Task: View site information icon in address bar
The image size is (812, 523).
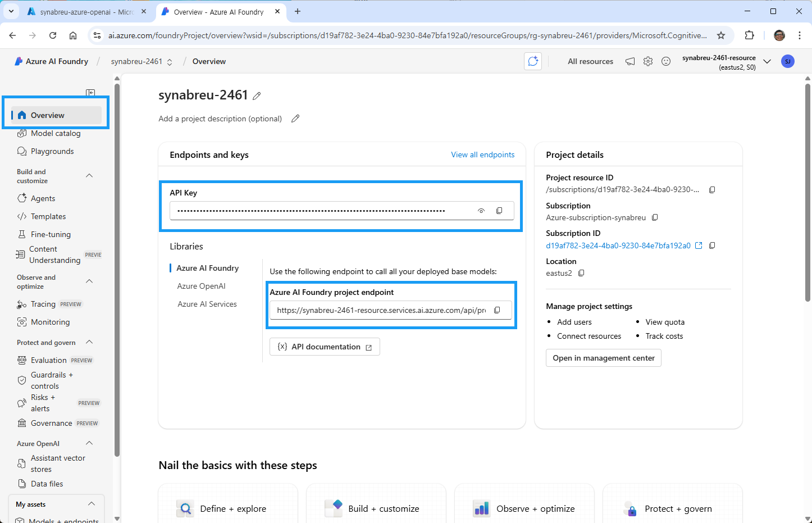Action: [97, 35]
